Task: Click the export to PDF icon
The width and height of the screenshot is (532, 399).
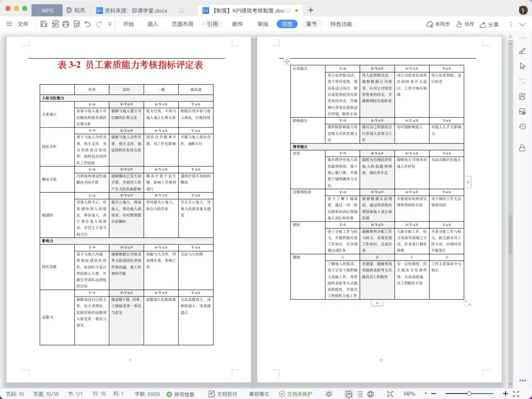Action: (55, 24)
